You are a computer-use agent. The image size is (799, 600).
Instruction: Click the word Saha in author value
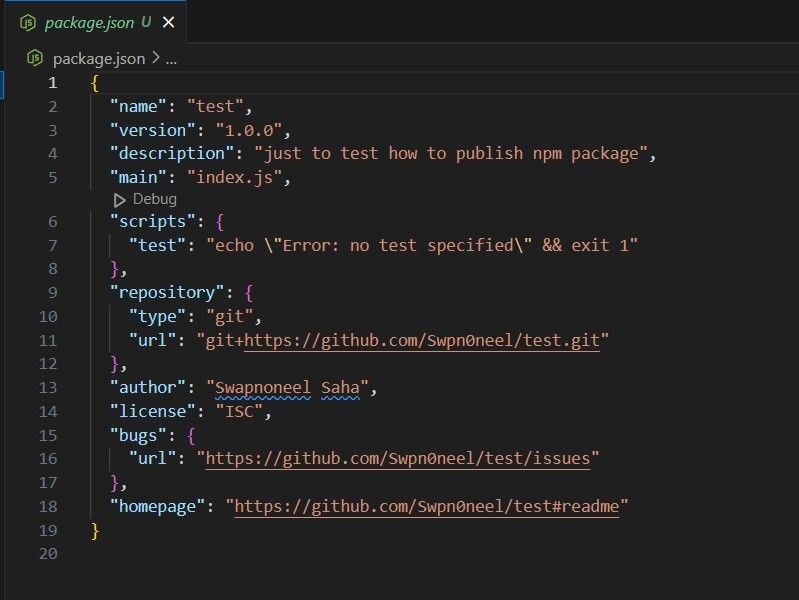340,387
